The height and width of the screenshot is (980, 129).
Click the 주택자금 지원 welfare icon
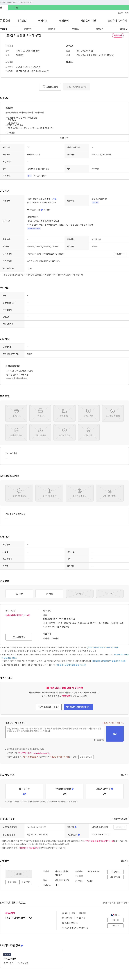tap(16, 432)
